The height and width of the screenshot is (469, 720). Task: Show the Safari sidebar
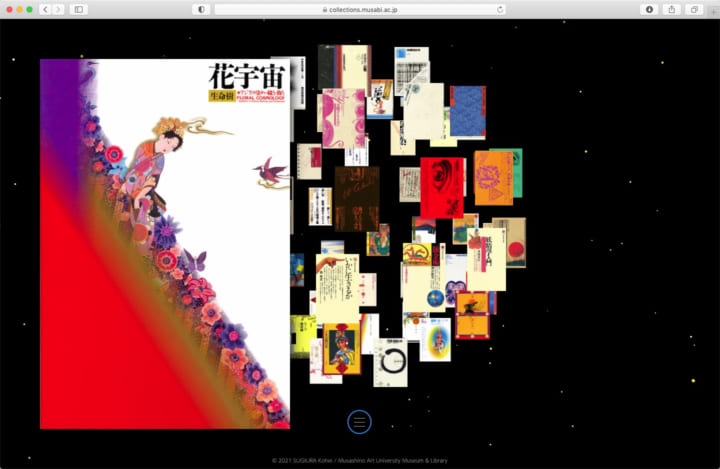point(79,9)
